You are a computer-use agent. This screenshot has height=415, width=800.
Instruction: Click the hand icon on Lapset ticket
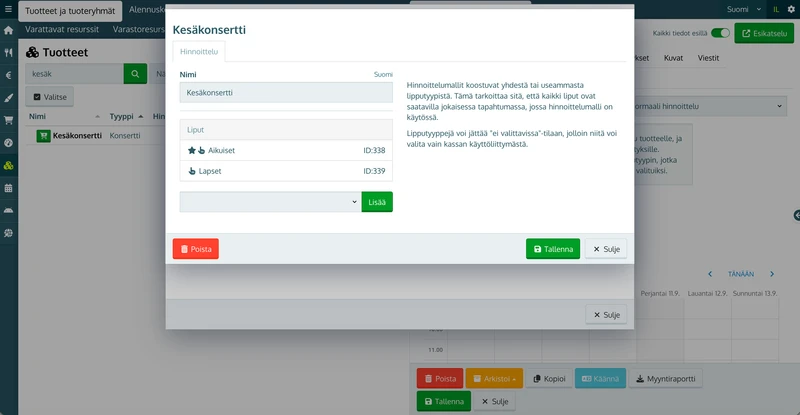tap(192, 171)
